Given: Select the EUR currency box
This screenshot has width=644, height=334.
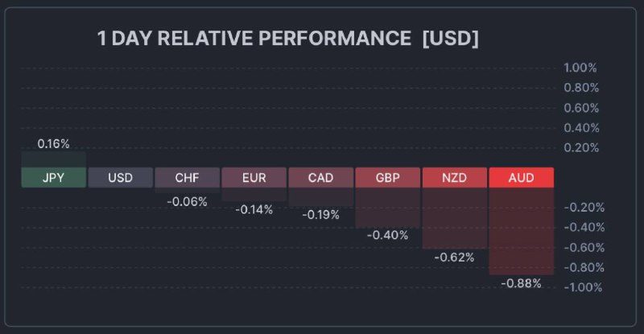Looking at the screenshot, I should 254,177.
